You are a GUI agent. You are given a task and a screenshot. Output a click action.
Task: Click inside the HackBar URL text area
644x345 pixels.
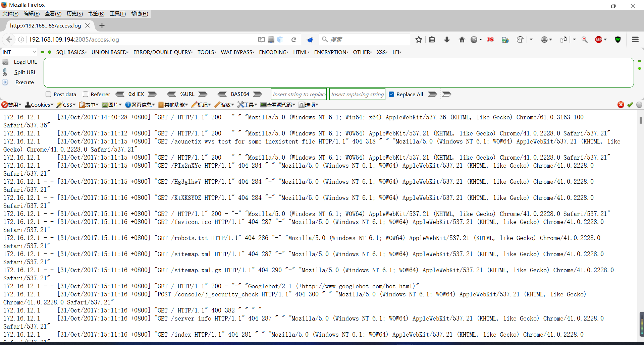click(x=335, y=72)
